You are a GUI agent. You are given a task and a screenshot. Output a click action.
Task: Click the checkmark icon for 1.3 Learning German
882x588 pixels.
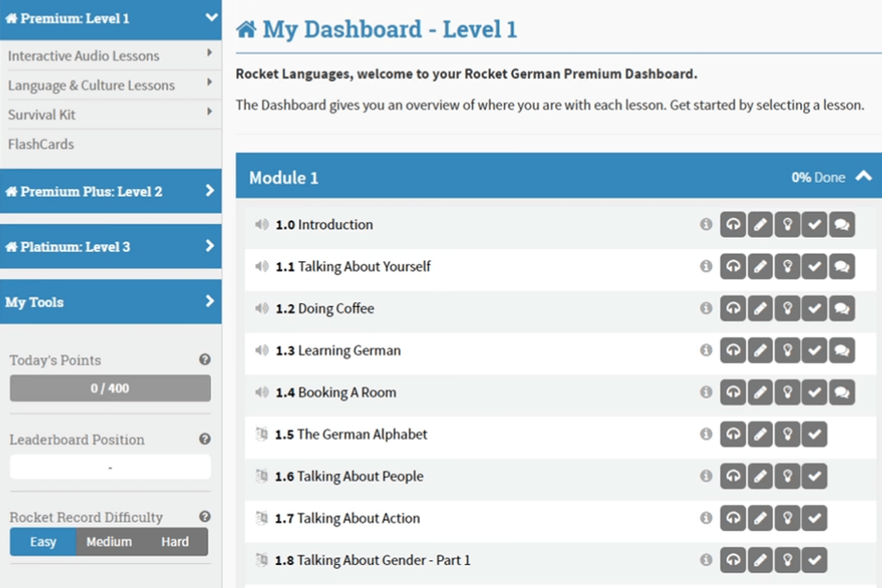tap(814, 350)
